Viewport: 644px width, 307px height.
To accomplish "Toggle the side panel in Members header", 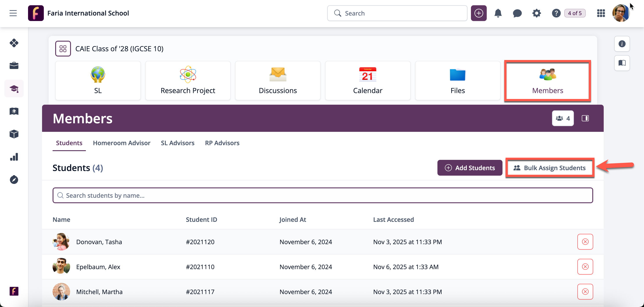I will 585,118.
